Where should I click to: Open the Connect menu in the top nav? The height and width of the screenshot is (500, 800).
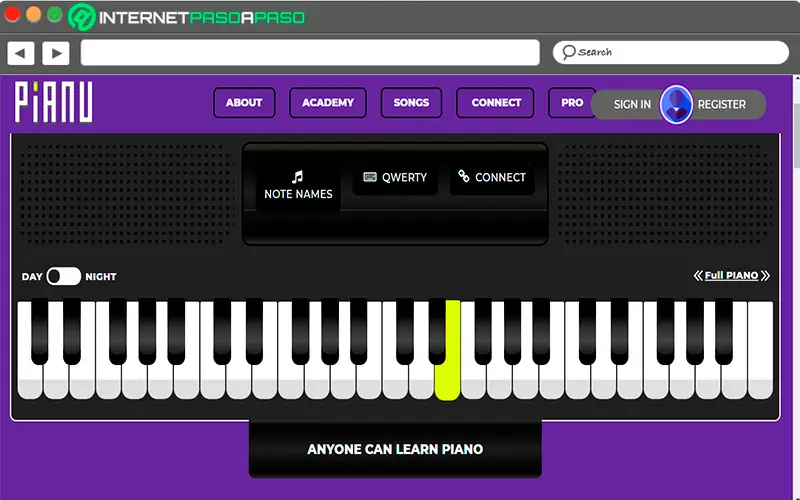pos(495,103)
